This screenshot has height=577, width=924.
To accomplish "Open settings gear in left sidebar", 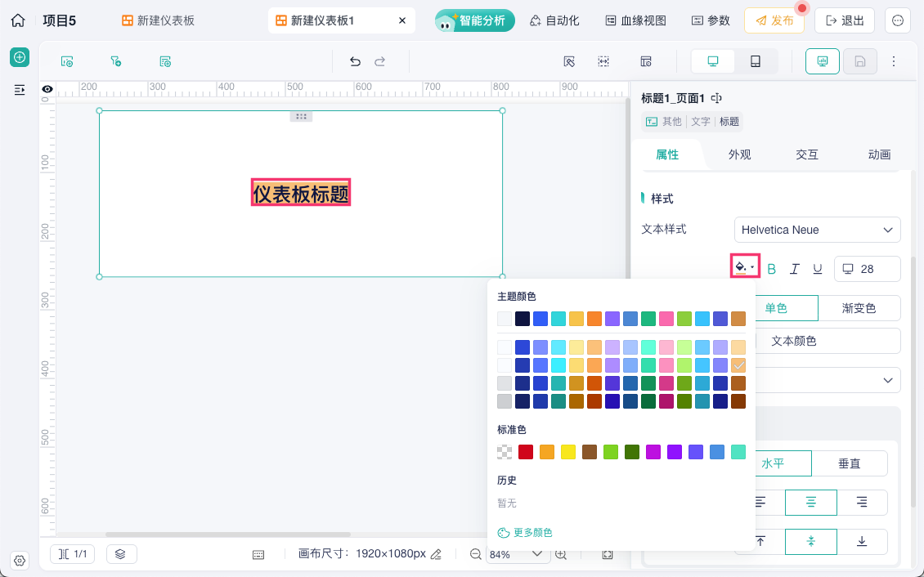I will tap(20, 561).
